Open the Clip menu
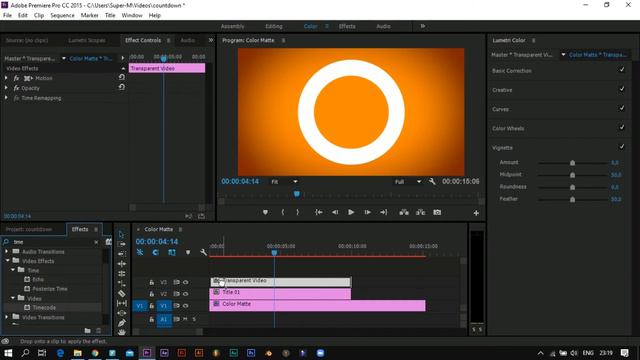Viewport: 640px width, 360px height. click(x=39, y=16)
